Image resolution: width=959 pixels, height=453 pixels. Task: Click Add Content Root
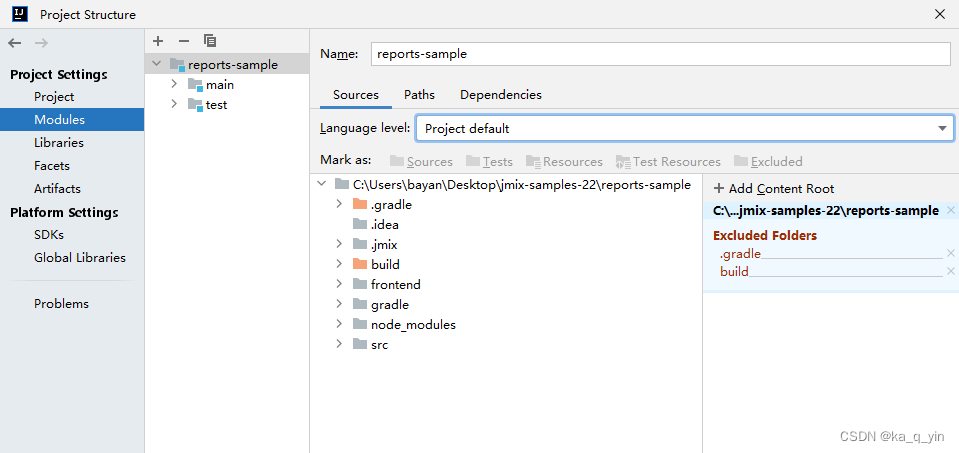tap(774, 189)
